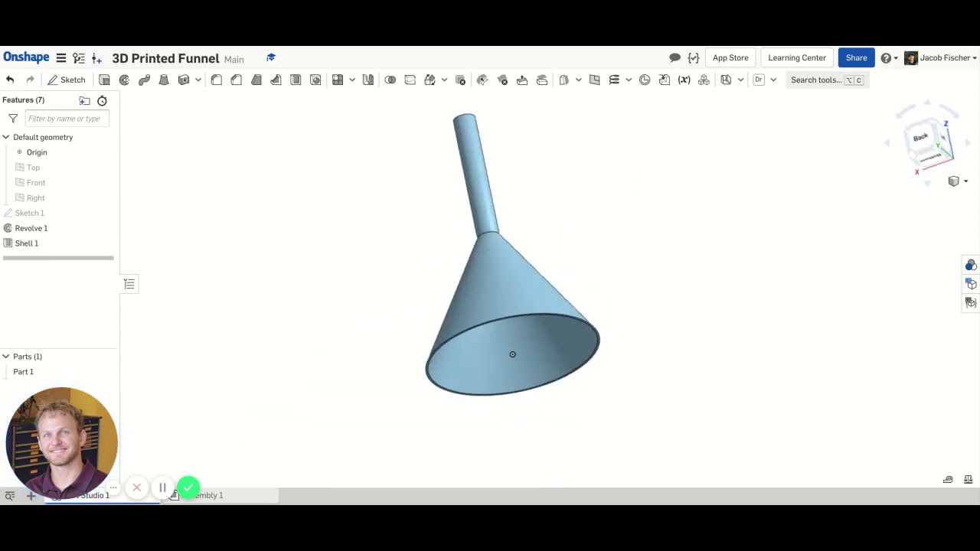This screenshot has height=551, width=980.
Task: Select the Plane tool
Action: (x=594, y=80)
